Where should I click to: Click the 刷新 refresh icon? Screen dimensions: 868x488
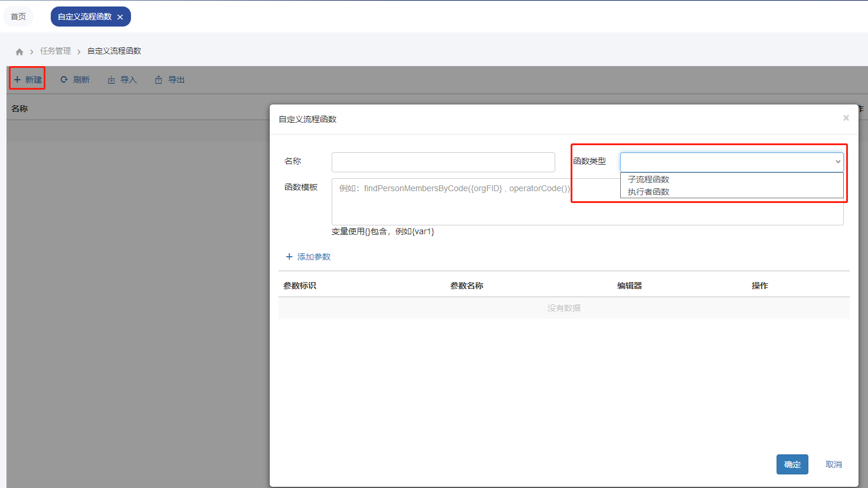pyautogui.click(x=64, y=80)
